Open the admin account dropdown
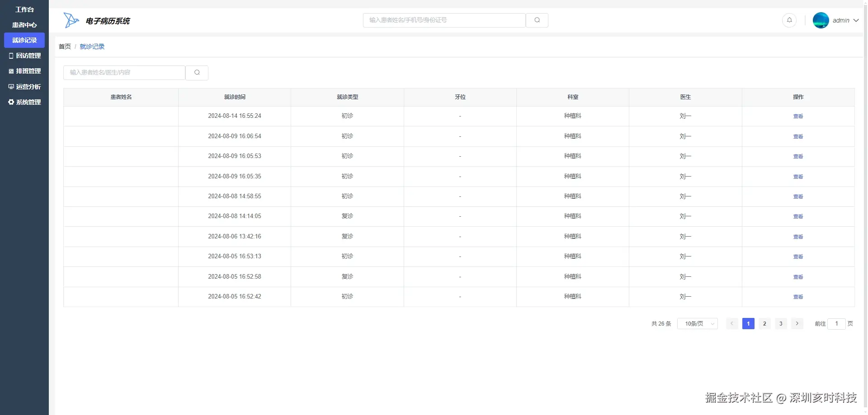Viewport: 868px width, 415px height. [x=836, y=20]
